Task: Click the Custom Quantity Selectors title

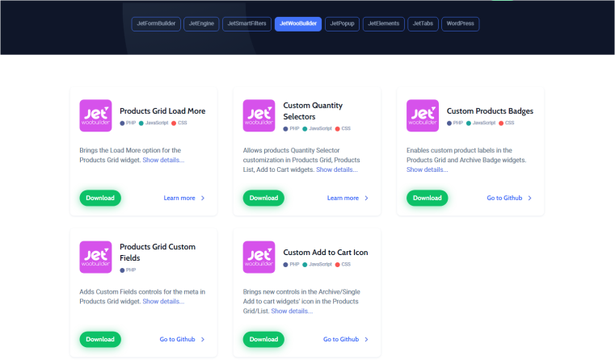Action: pyautogui.click(x=313, y=111)
